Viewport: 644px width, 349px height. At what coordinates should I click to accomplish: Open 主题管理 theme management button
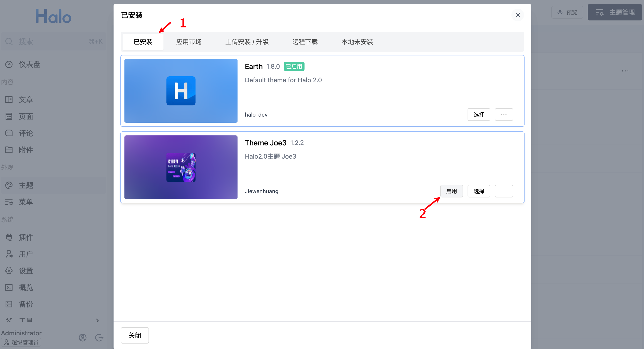(615, 12)
